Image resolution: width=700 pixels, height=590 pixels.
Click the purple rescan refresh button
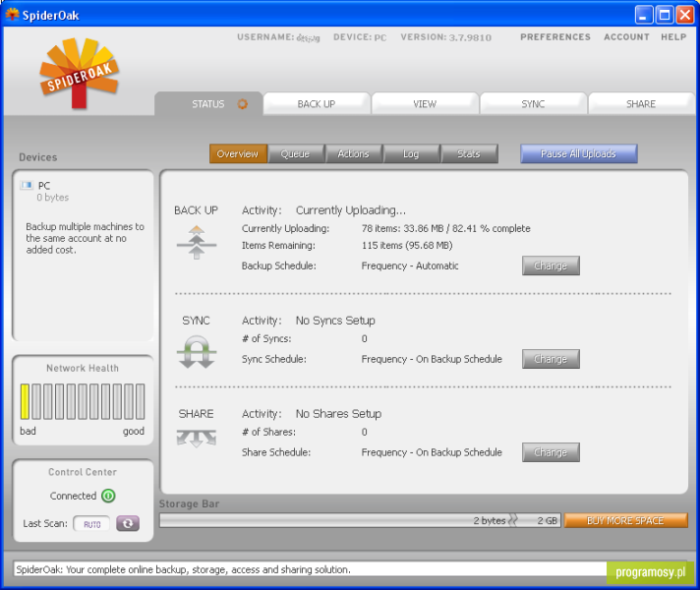[128, 523]
